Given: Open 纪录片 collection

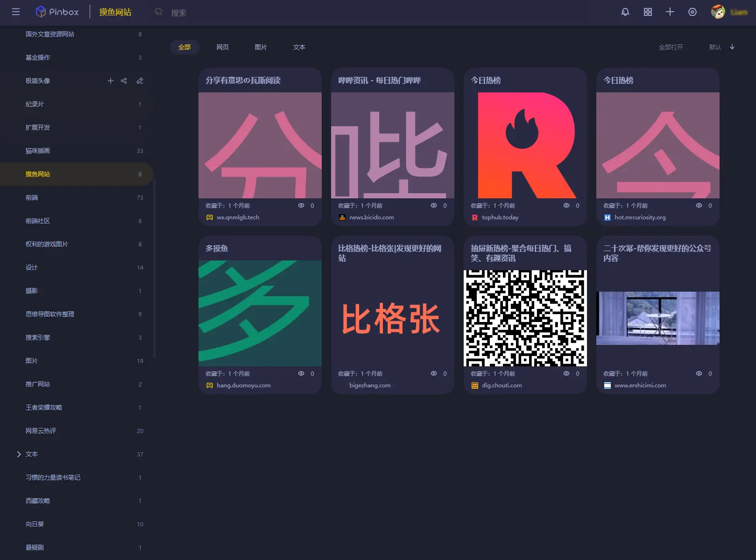Looking at the screenshot, I should 77,104.
